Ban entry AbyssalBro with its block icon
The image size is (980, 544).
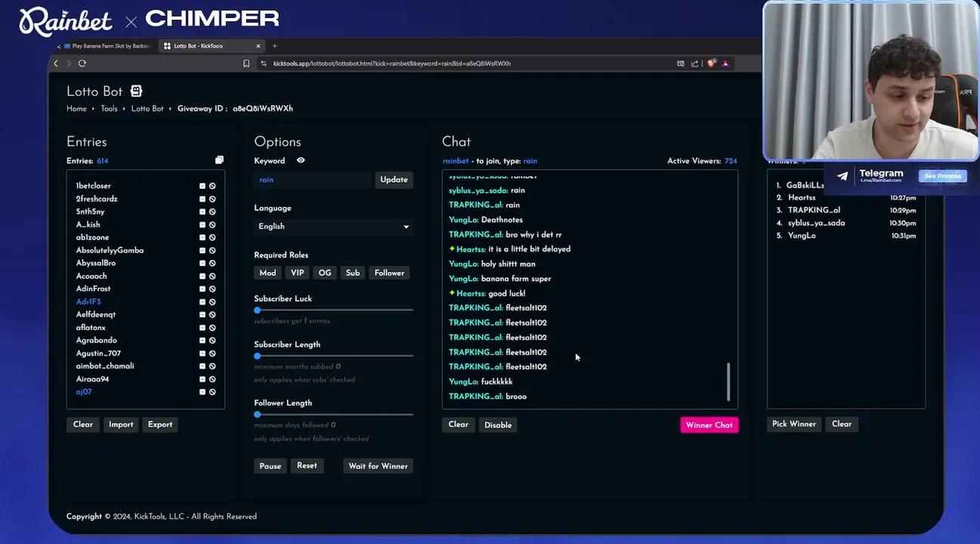click(x=212, y=263)
